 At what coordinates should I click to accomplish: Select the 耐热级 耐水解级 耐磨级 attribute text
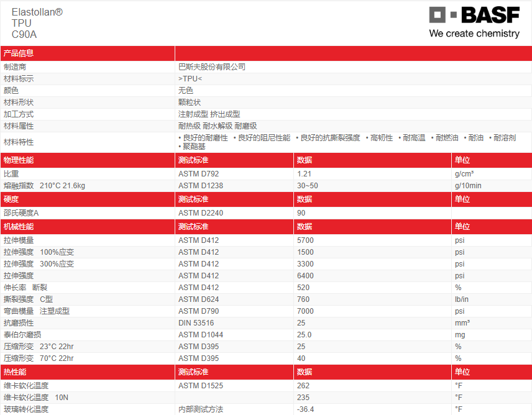tap(218, 125)
